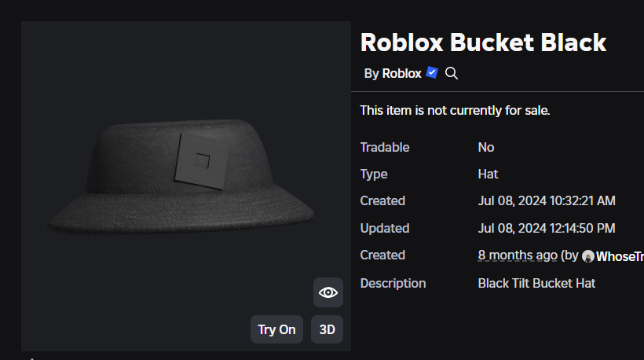Click the Type value 'Hat'
Viewport: 644px width, 360px height.
488,174
